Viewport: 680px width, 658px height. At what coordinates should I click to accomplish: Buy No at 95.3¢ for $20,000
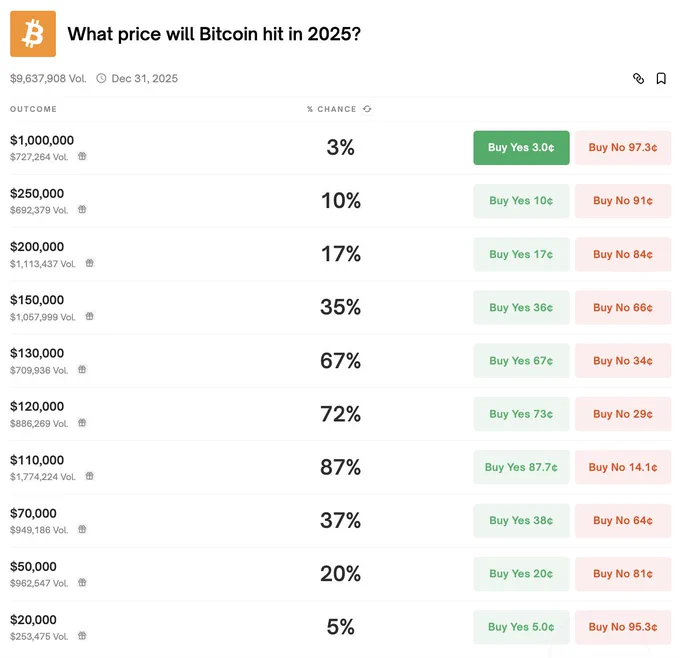click(x=623, y=627)
